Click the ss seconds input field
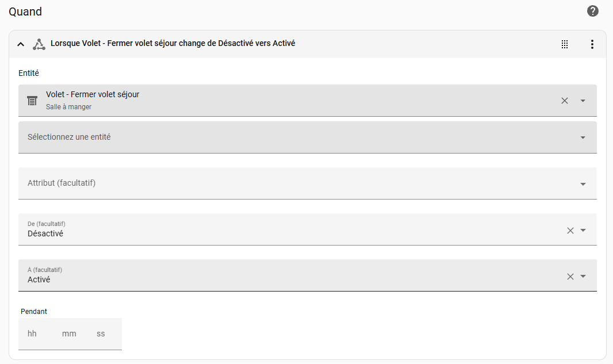The height and width of the screenshot is (364, 613). 101,334
